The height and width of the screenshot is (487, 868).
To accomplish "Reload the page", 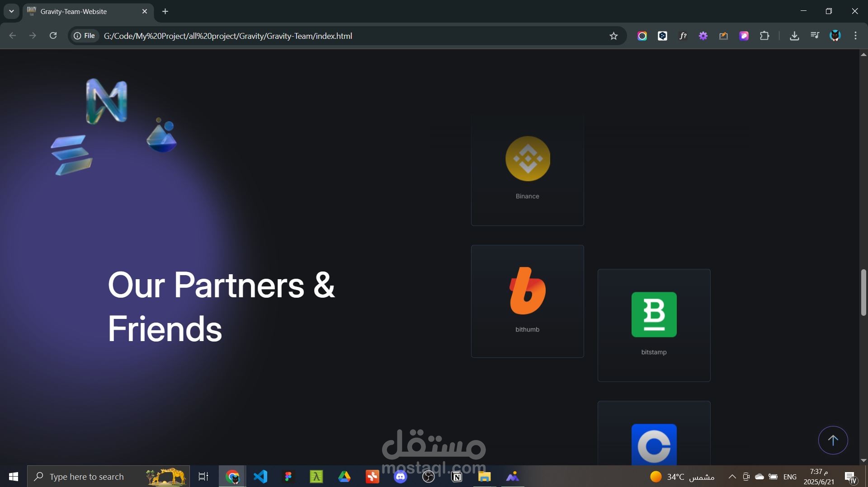I will [53, 36].
